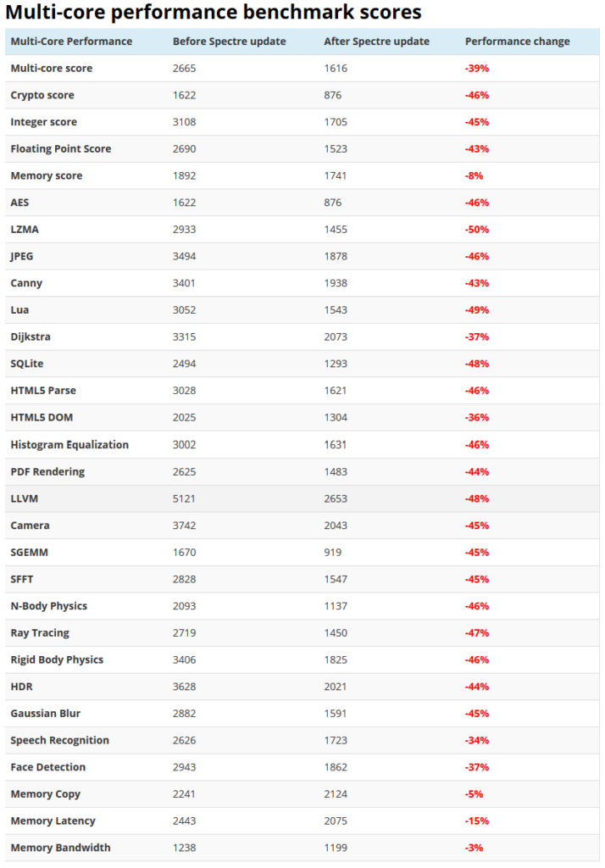
Task: Click the Multi-Core Performance column header
Action: (71, 42)
